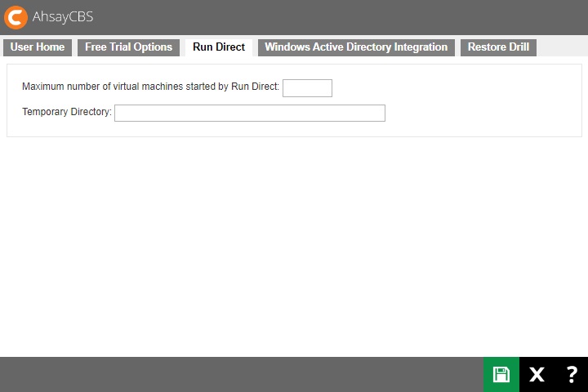Go to Windows Active Directory Integration tab
Viewport: 588px width, 392px height.
coord(356,47)
